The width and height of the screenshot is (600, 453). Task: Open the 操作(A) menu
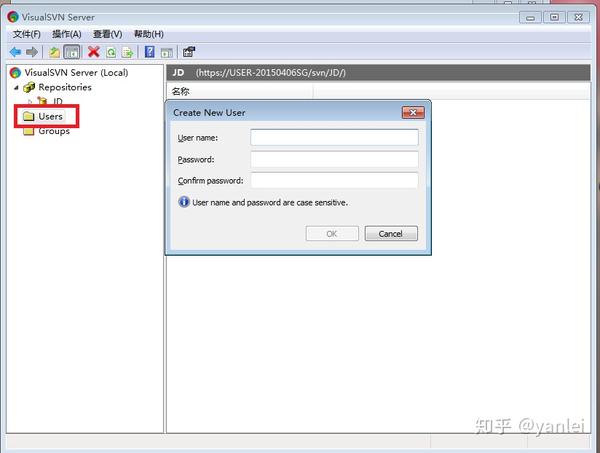tap(67, 34)
